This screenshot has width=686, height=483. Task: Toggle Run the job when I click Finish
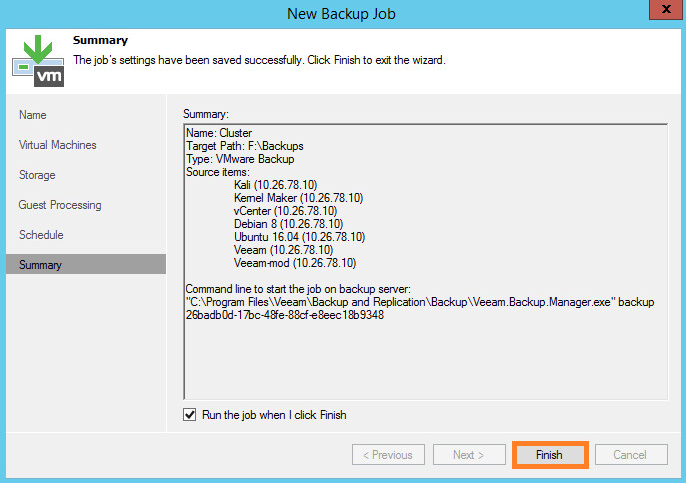pyautogui.click(x=189, y=414)
